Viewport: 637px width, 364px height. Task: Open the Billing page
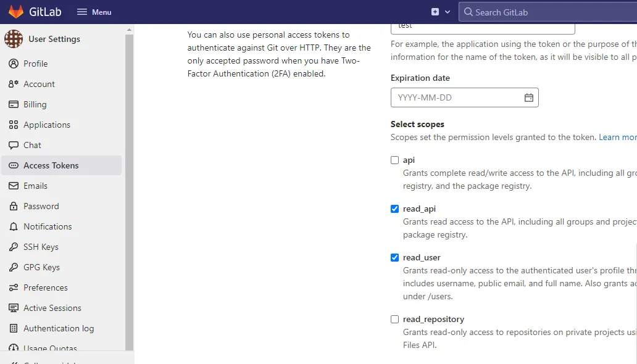pyautogui.click(x=62, y=104)
